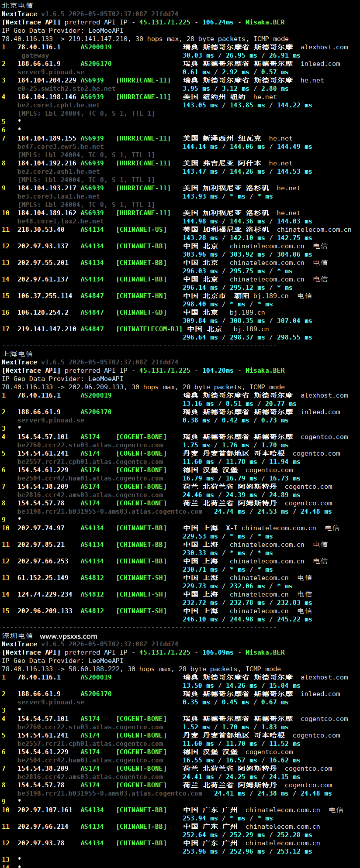Select the 303.96 ms latency value
The width and height of the screenshot is (360, 868).
200,254
